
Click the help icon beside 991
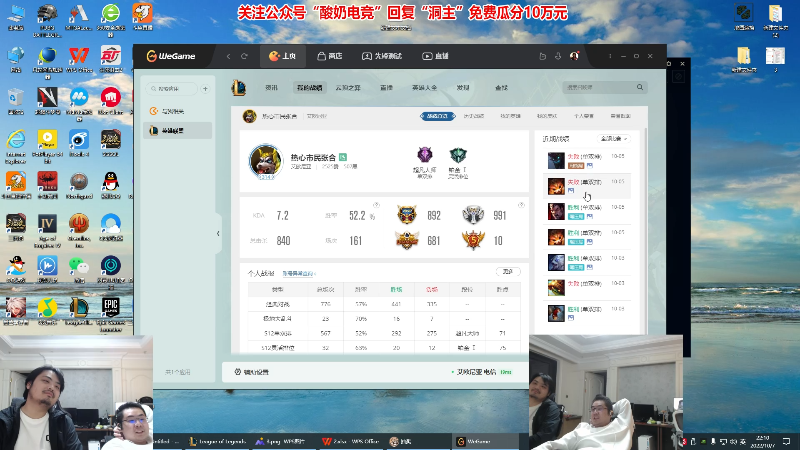click(x=521, y=205)
